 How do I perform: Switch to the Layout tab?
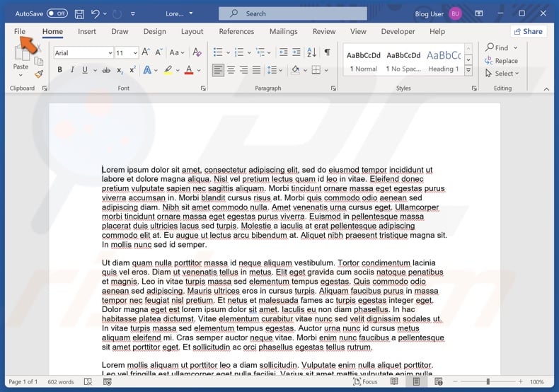click(192, 31)
